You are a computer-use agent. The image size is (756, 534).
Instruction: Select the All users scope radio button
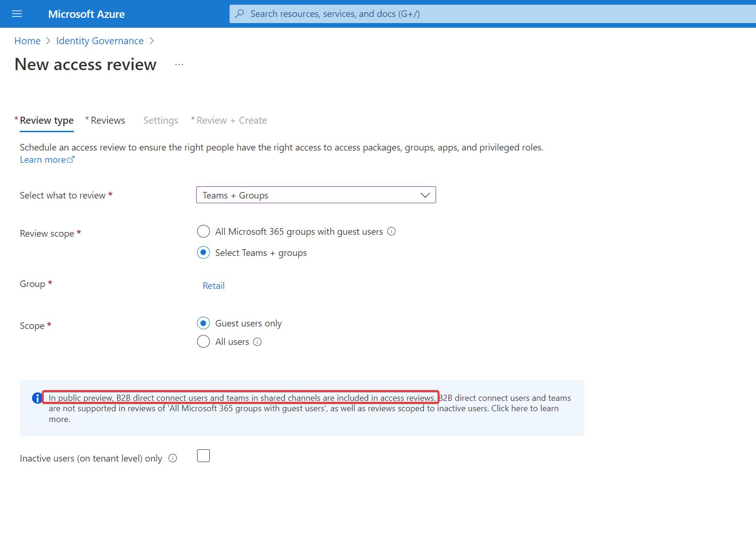(x=203, y=342)
